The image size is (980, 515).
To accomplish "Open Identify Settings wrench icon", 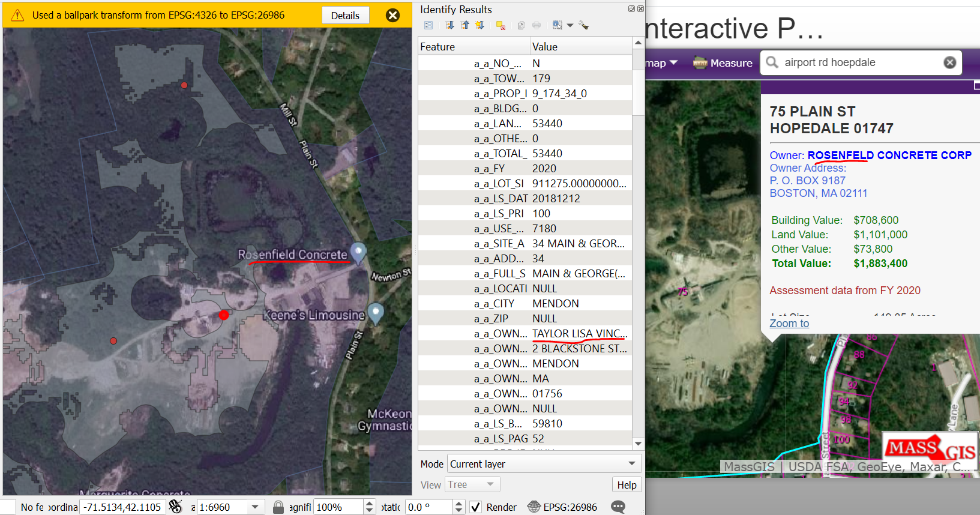I will click(584, 25).
